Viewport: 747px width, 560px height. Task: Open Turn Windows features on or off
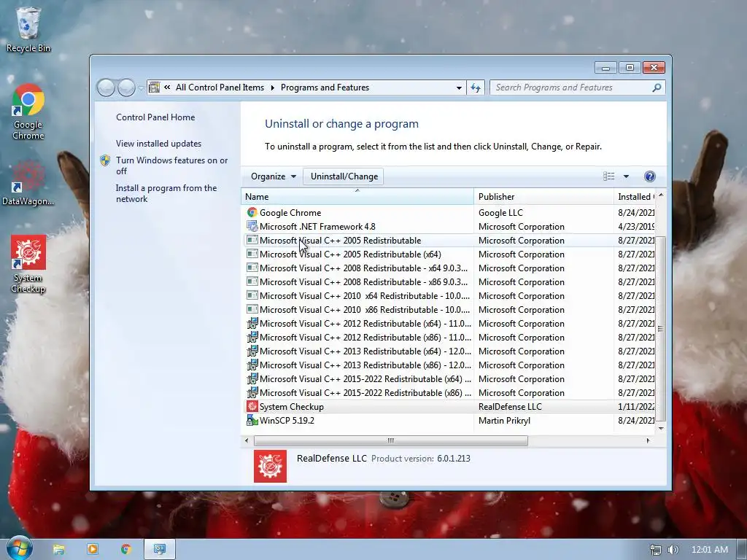[x=171, y=166]
